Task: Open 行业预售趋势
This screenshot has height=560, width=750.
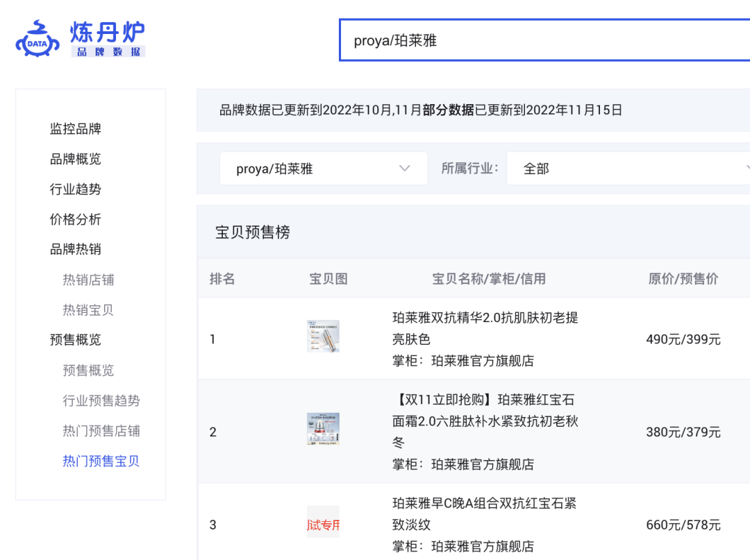Action: click(x=102, y=400)
